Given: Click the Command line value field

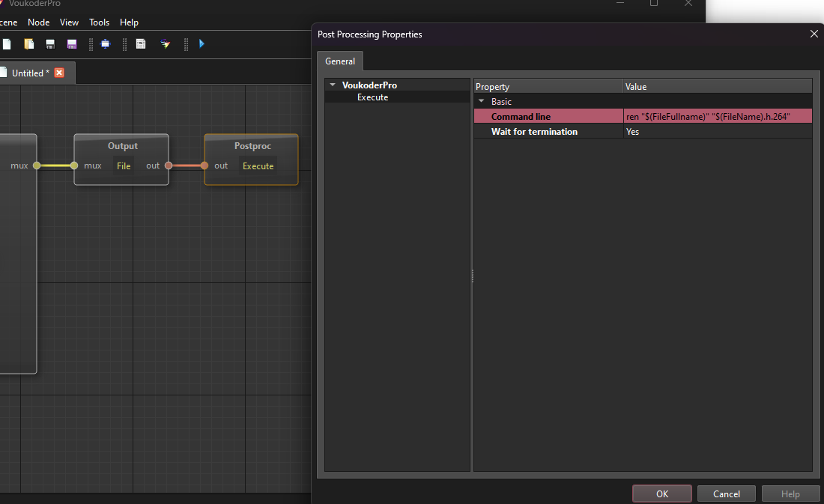Looking at the screenshot, I should [x=717, y=116].
